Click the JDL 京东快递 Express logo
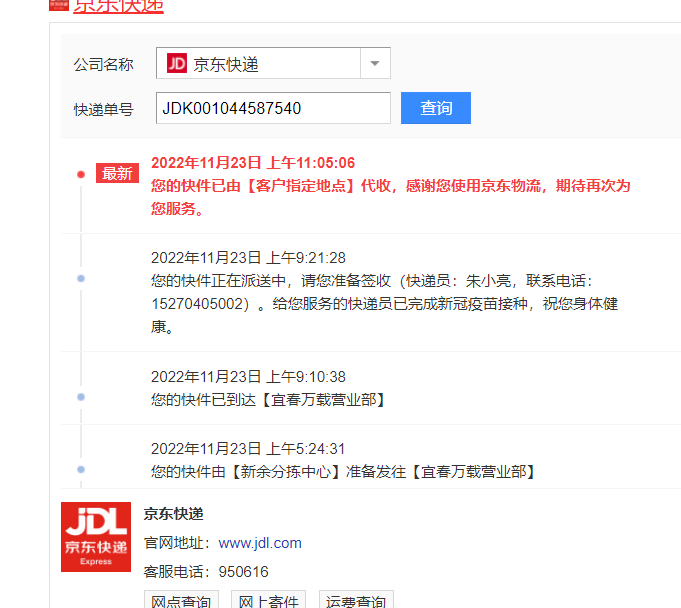 tap(96, 537)
